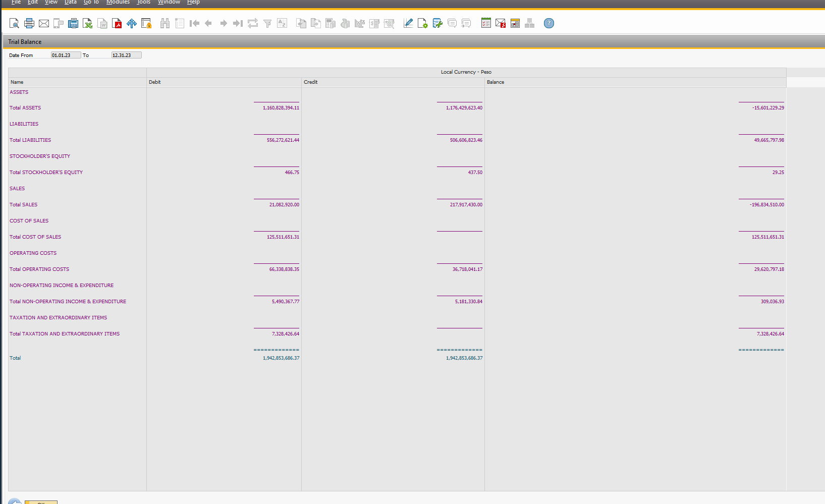
Task: Click the Debit column header
Action: click(224, 82)
